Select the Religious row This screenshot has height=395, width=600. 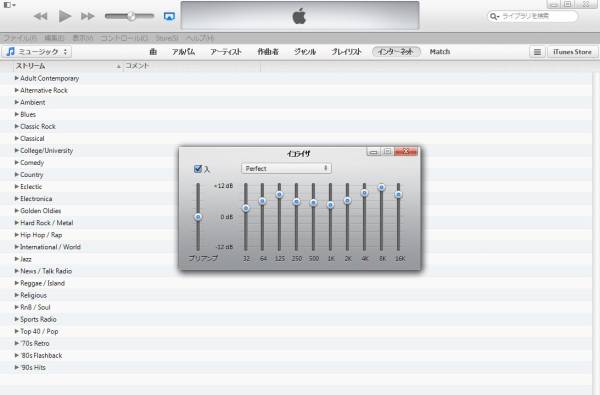tap(297, 295)
